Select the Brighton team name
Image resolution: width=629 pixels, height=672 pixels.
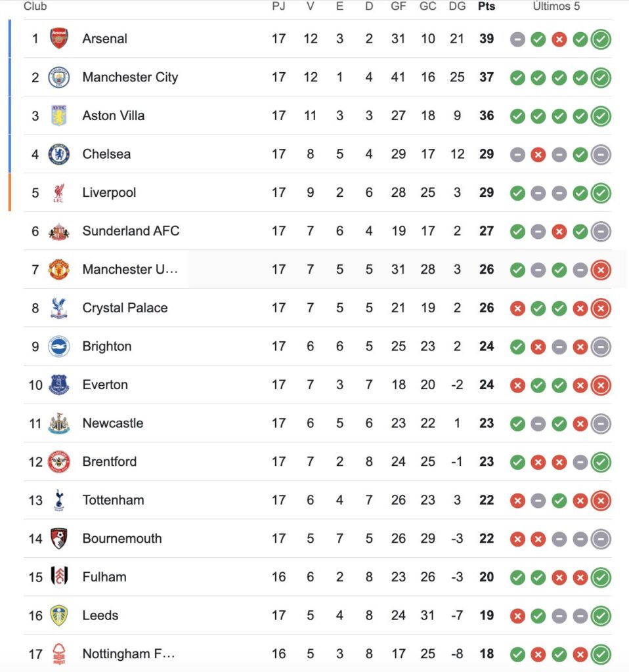tap(107, 346)
